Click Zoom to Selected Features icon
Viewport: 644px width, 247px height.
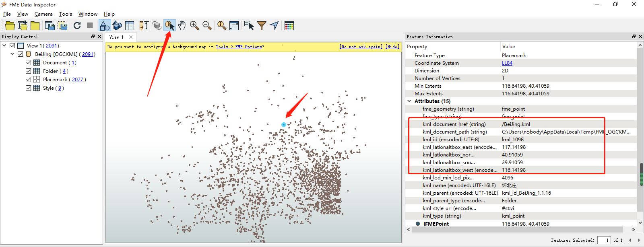[x=221, y=26]
